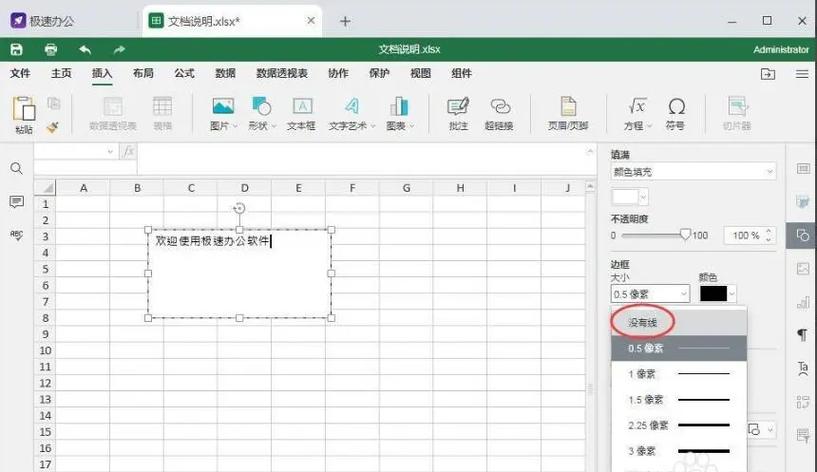Open the paragraph settings icon in right sidebar
The image size is (817, 472).
click(803, 334)
